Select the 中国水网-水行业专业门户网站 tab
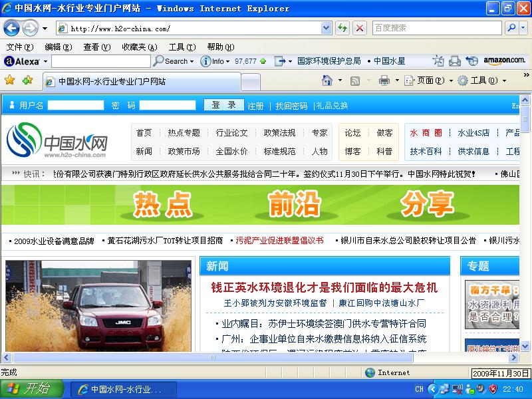This screenshot has width=532, height=399. click(142, 81)
